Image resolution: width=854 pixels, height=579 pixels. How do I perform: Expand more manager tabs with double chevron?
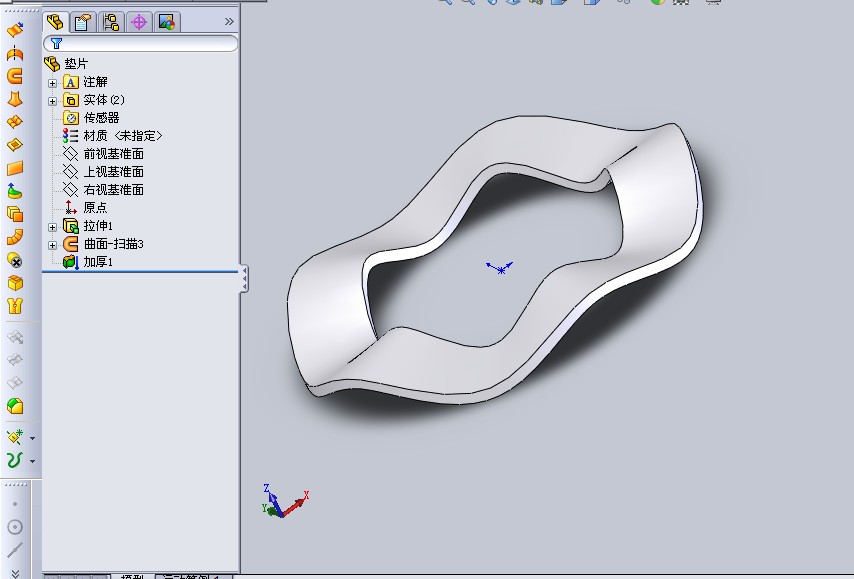coord(229,22)
